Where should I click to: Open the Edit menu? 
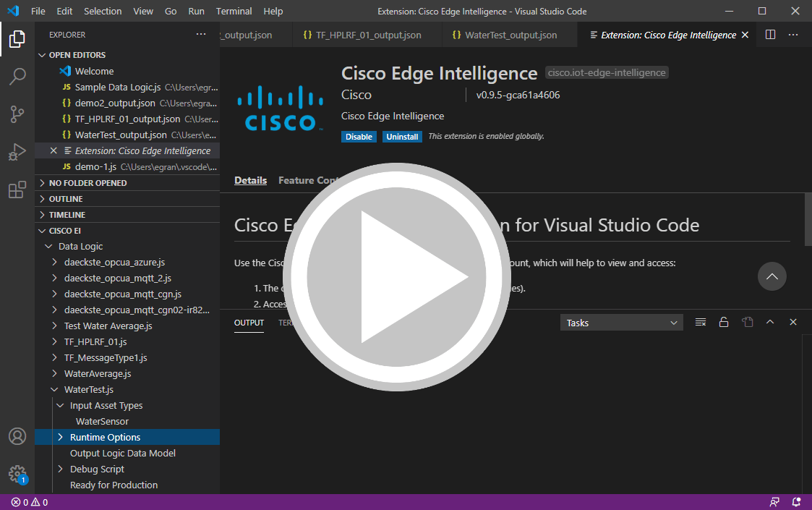[64, 11]
